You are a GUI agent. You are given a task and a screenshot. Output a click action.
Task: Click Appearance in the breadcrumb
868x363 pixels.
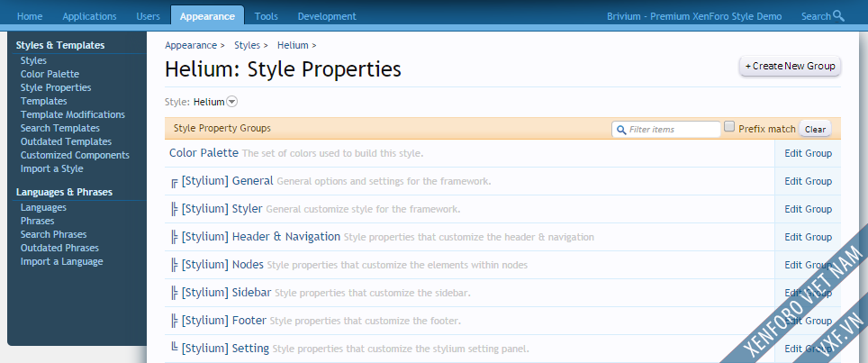(191, 45)
